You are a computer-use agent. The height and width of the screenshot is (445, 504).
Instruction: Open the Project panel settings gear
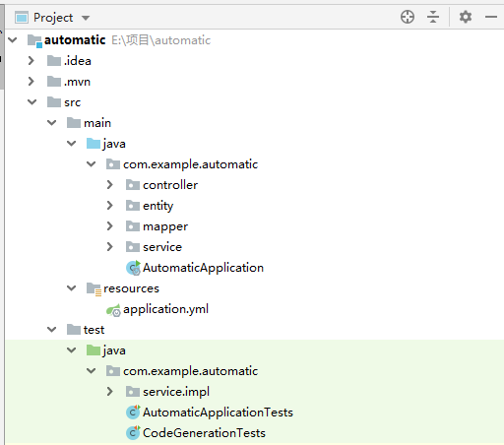466,17
